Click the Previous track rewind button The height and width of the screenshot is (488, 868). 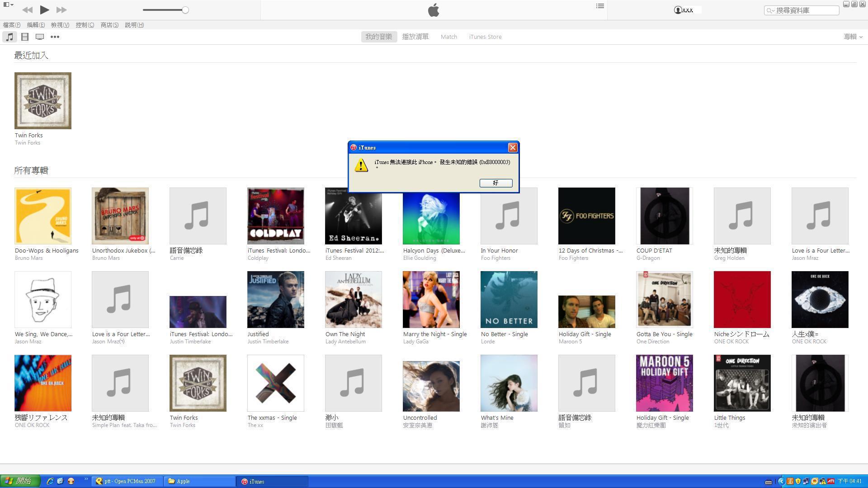(27, 9)
